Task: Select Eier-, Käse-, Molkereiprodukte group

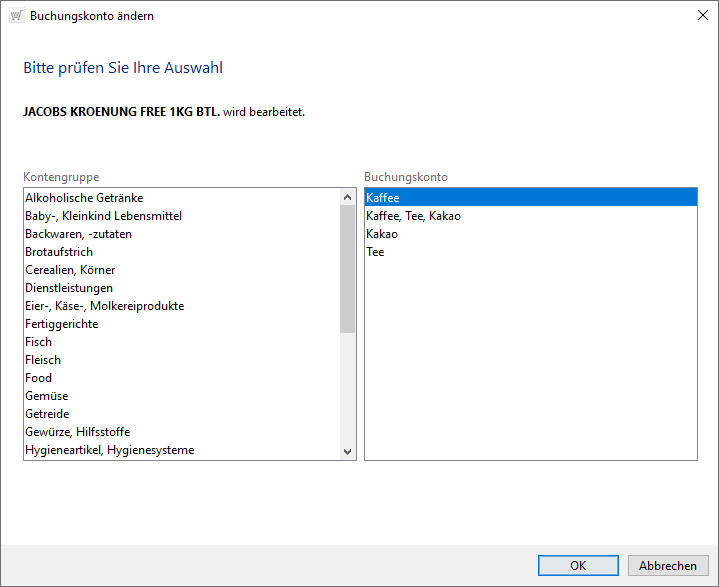Action: tap(104, 306)
